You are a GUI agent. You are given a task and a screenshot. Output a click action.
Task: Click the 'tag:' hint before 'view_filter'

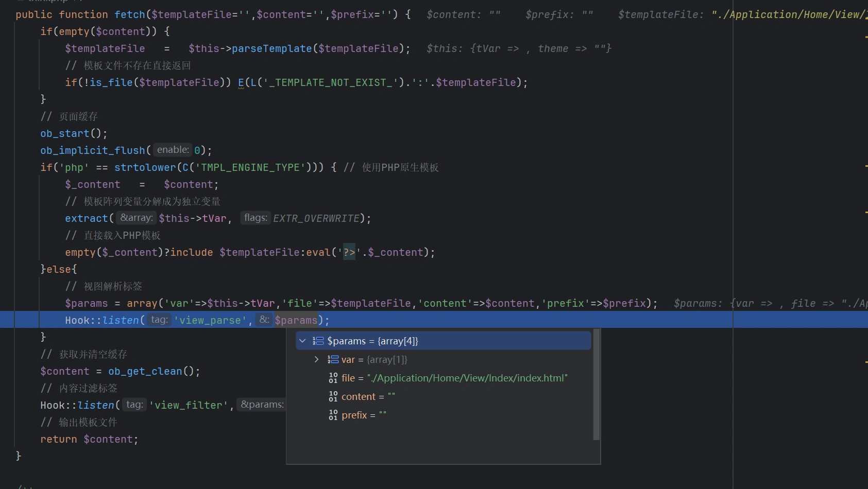click(134, 405)
